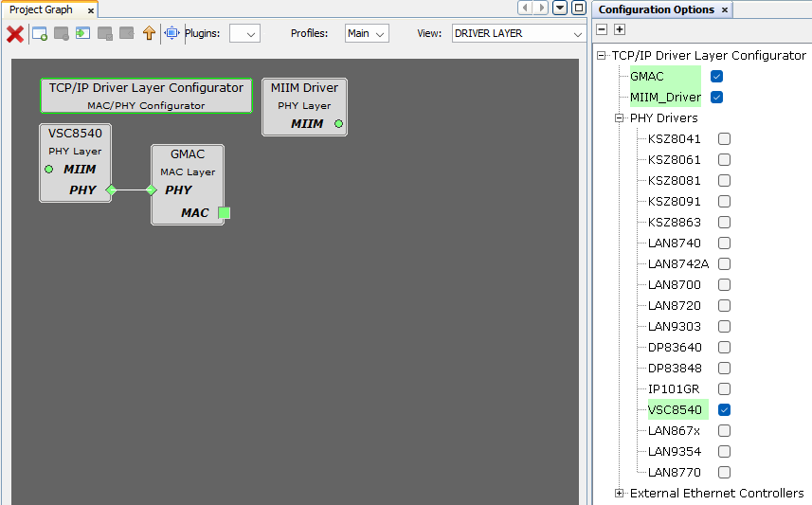812x505 pixels.
Task: Click the LAN867x tree label
Action: (x=674, y=430)
